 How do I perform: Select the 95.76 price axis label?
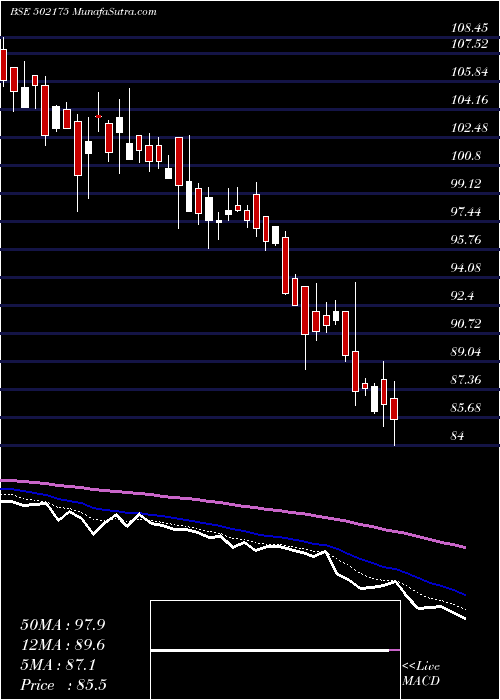467,240
